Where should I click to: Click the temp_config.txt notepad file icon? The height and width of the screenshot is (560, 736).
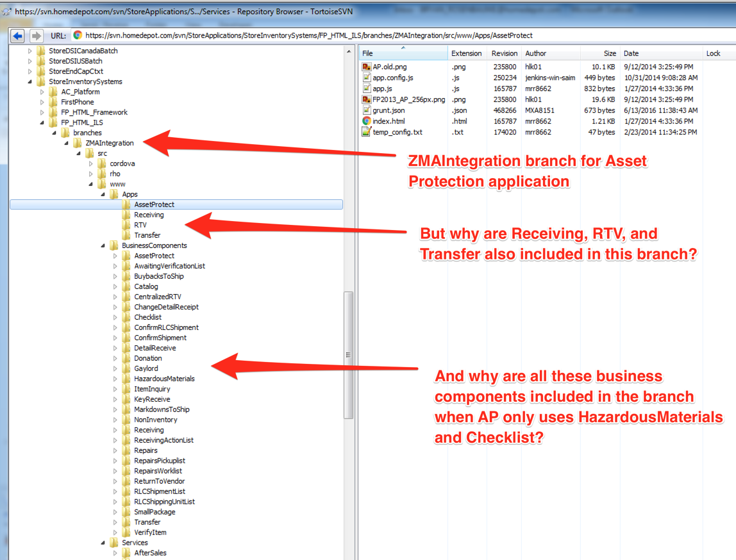click(367, 132)
